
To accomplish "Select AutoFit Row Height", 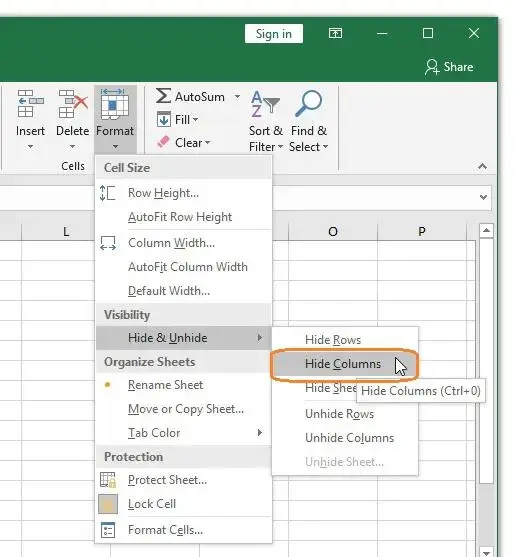I will click(x=184, y=217).
